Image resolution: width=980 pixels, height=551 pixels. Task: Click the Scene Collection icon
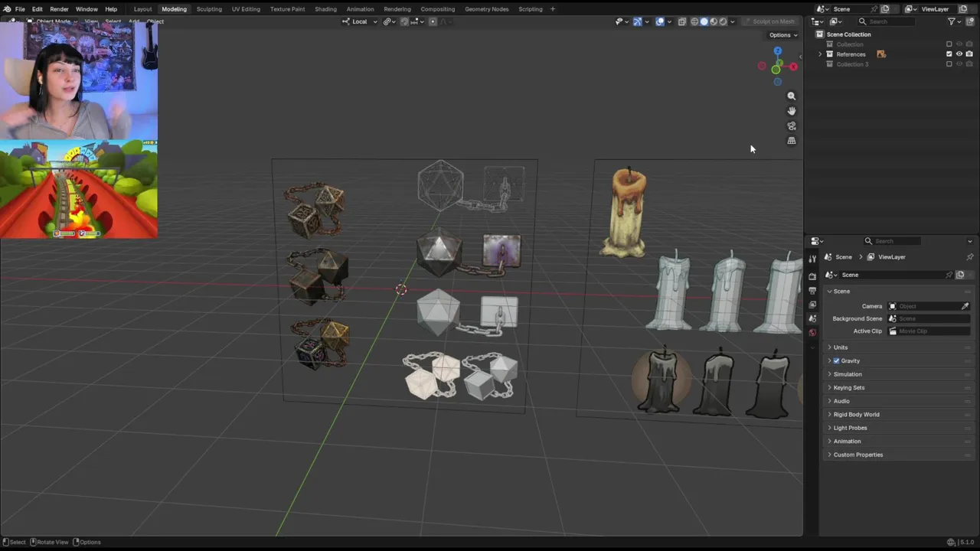tap(819, 34)
